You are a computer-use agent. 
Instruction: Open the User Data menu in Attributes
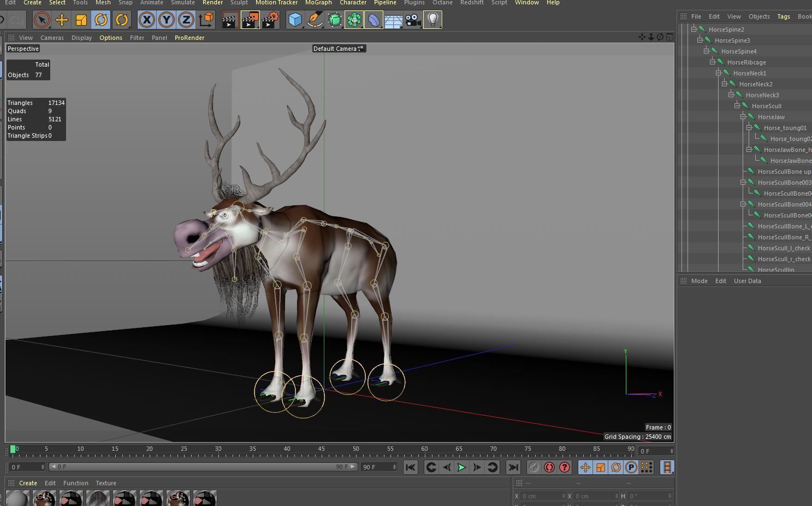click(748, 281)
